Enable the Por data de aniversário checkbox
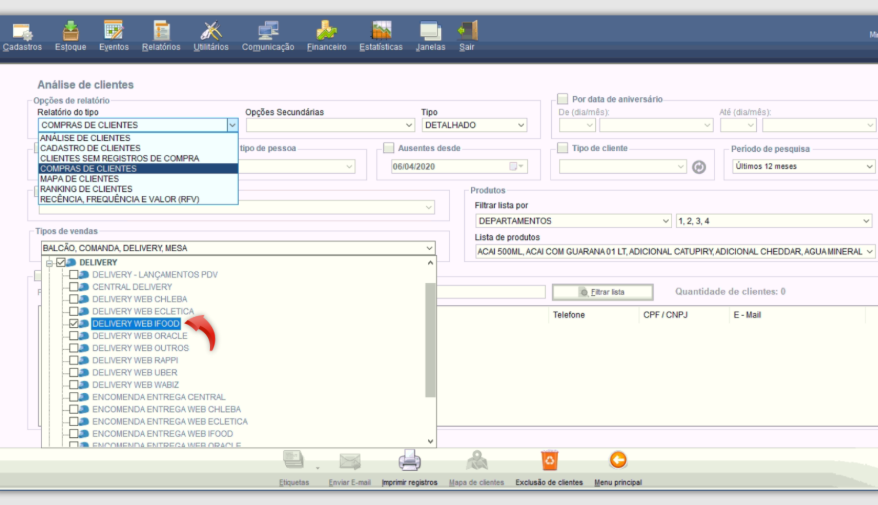Image resolution: width=878 pixels, height=505 pixels. coord(563,99)
